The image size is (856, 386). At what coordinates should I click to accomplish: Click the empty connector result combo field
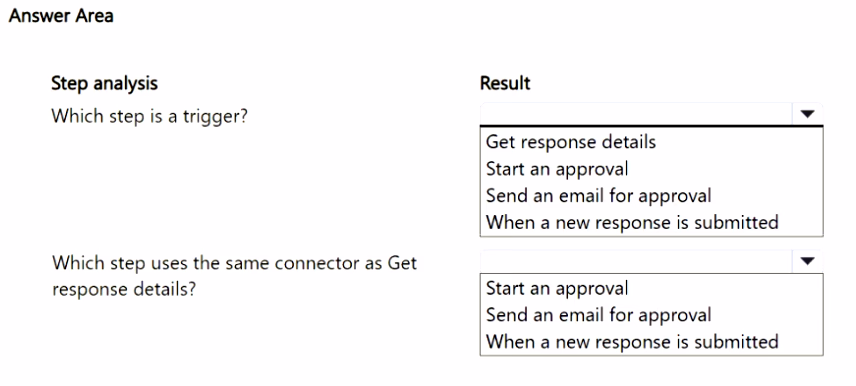click(636, 261)
